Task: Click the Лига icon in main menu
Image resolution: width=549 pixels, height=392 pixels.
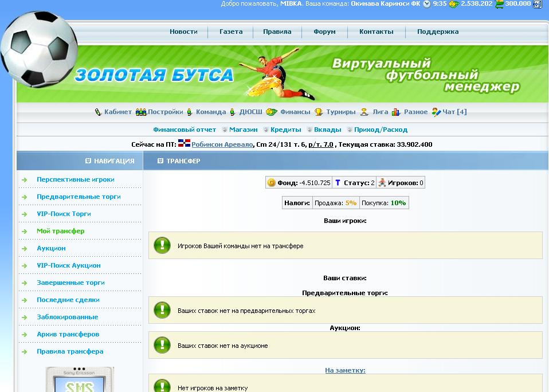Action: point(364,112)
